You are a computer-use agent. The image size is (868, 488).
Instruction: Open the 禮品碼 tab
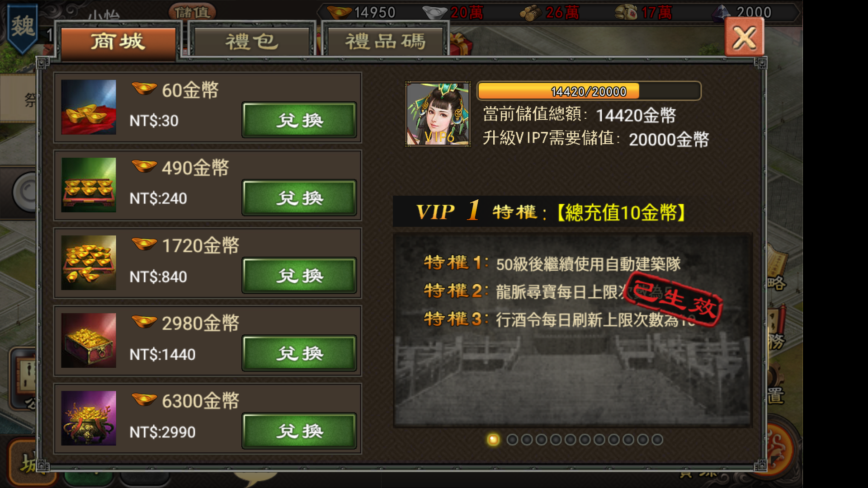coord(385,42)
